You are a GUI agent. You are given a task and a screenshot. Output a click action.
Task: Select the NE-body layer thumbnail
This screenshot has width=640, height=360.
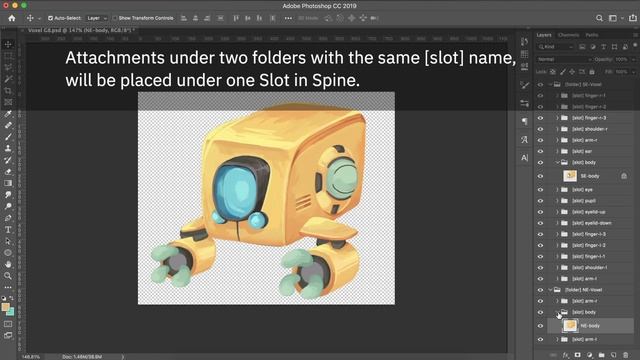tap(570, 326)
